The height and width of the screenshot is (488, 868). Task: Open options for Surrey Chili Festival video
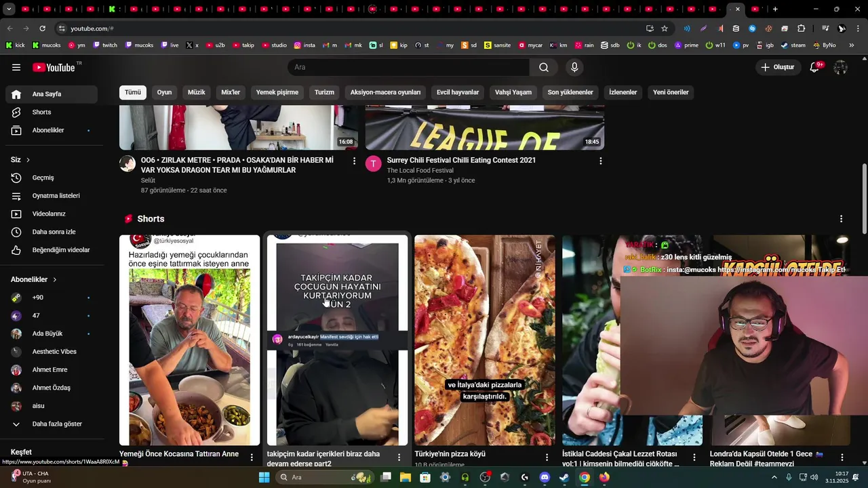(600, 161)
